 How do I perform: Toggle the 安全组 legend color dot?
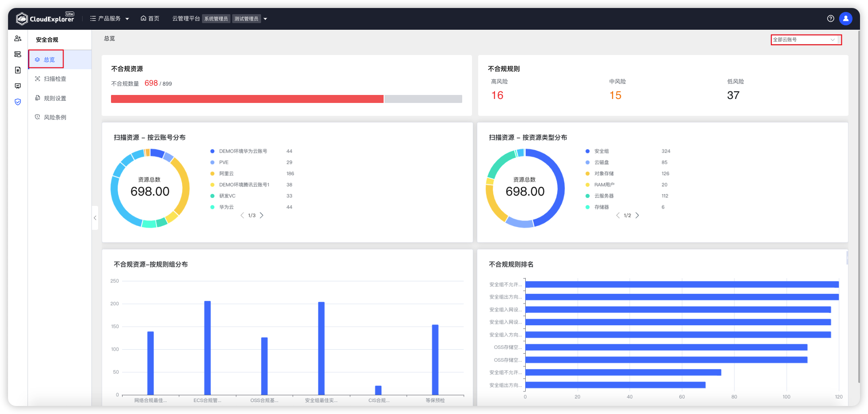587,151
